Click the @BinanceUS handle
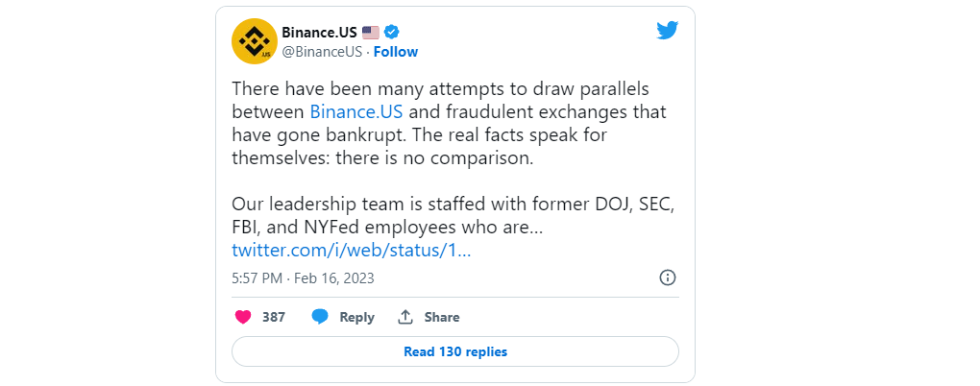 point(322,52)
